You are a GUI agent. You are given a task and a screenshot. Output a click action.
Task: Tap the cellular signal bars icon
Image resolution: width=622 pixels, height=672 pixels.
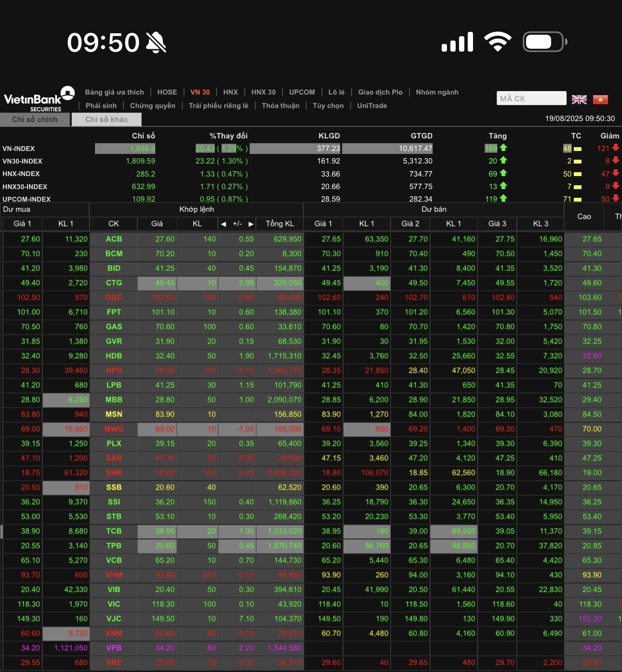[457, 42]
